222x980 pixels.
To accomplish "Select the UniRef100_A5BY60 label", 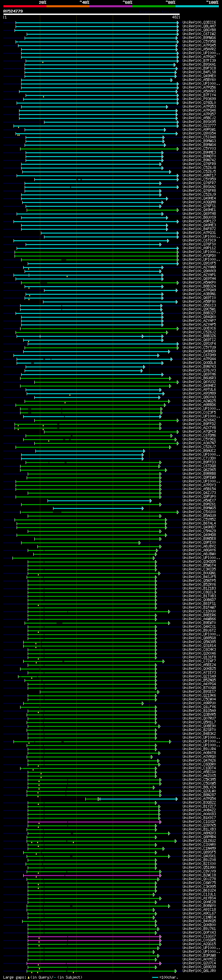I will pos(199,80).
